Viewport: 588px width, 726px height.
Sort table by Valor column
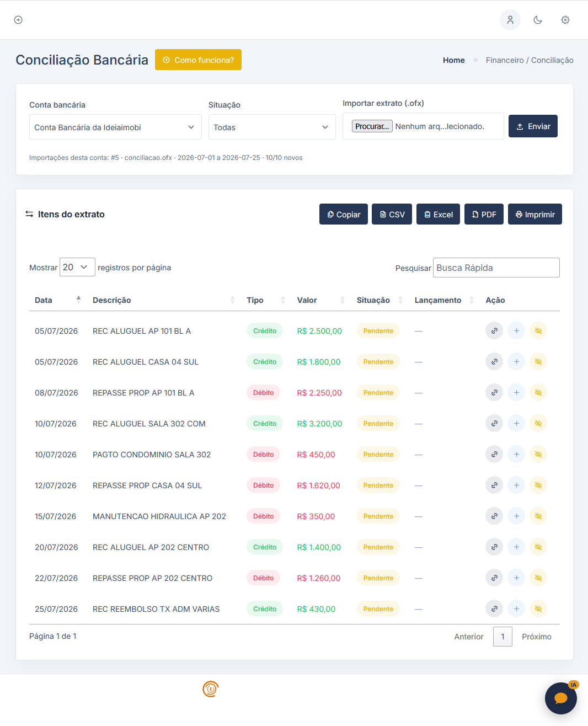(x=321, y=300)
